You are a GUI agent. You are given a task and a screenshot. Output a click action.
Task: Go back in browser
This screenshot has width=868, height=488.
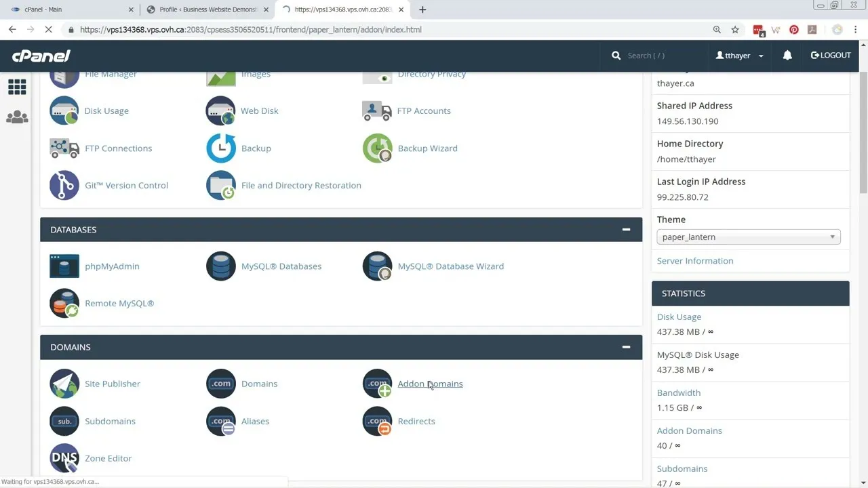click(12, 30)
